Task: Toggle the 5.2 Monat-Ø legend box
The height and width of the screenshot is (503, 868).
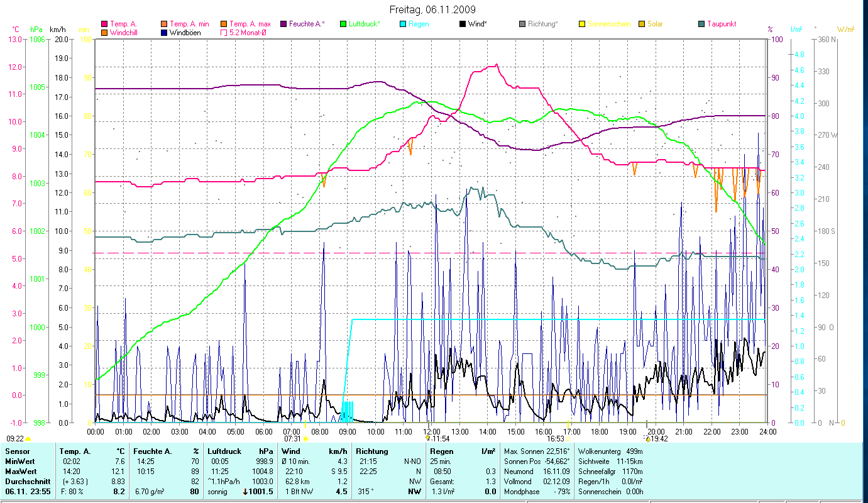Action: [224, 33]
